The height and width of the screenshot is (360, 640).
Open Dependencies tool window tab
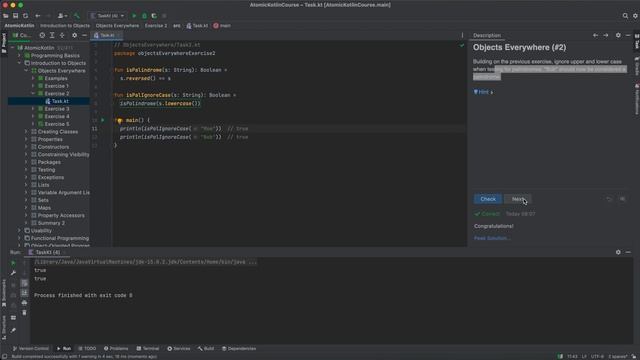[x=239, y=349]
